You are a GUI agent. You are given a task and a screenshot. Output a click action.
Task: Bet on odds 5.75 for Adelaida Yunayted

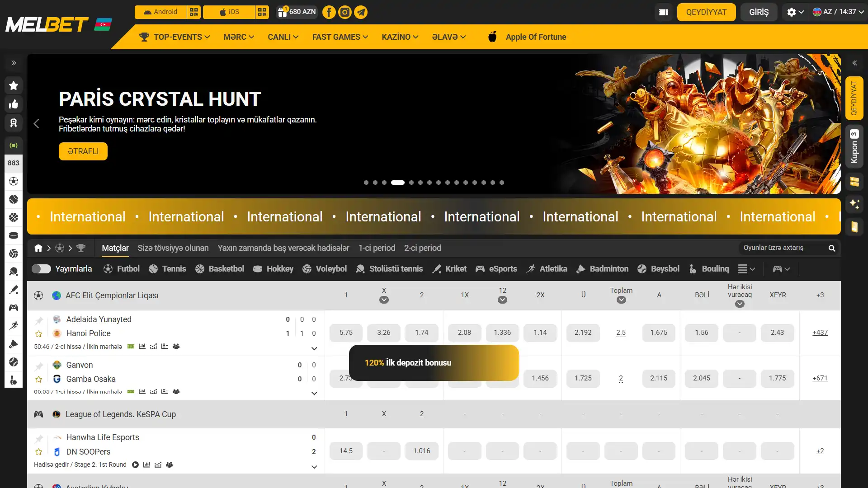346,333
